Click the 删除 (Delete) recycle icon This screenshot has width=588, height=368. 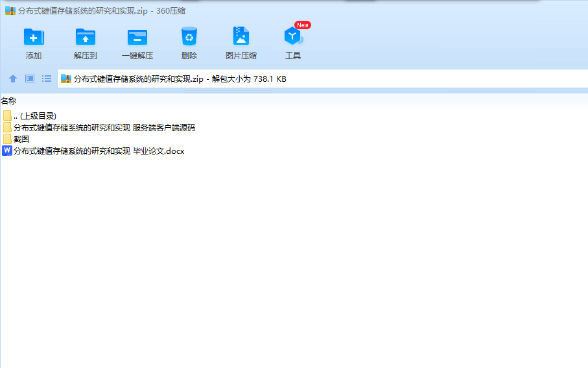189,36
